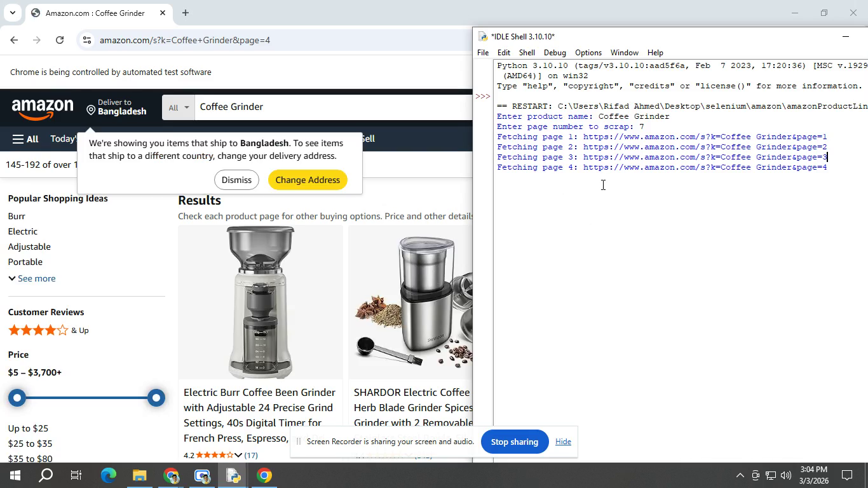Go back to the previous page

coord(14,40)
